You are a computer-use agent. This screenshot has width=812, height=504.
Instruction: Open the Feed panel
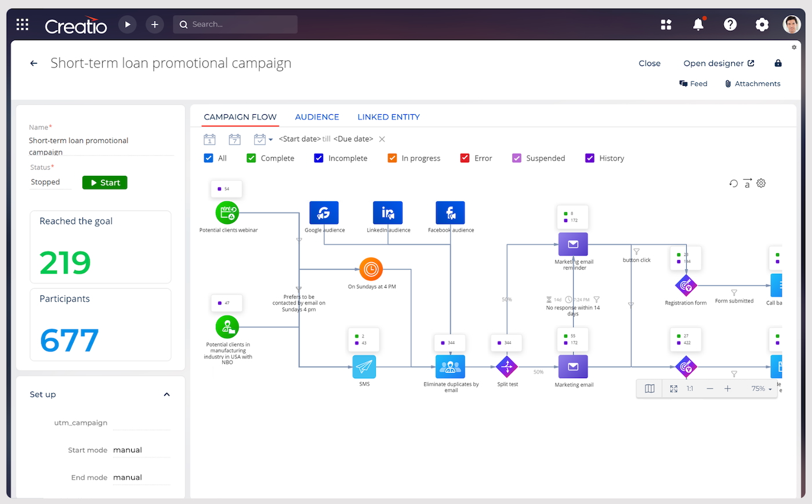pyautogui.click(x=693, y=84)
